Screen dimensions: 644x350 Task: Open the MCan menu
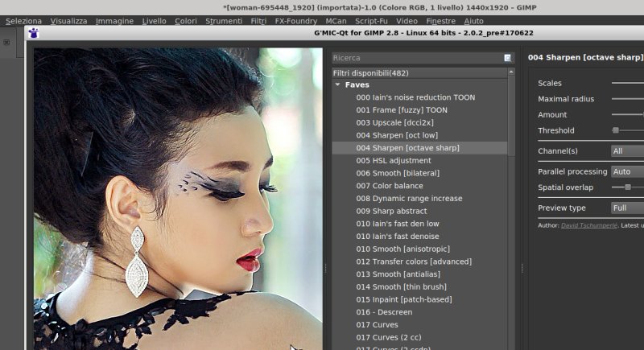[x=336, y=21]
